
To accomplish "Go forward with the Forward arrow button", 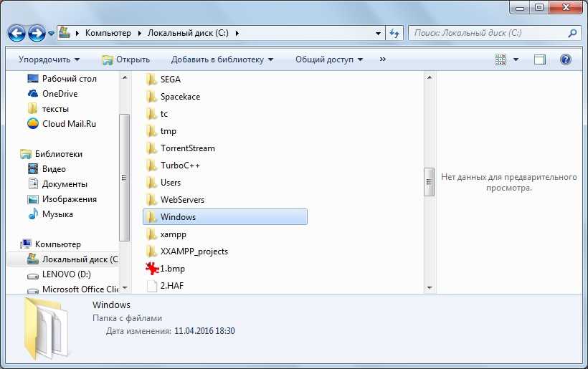I will (x=37, y=34).
